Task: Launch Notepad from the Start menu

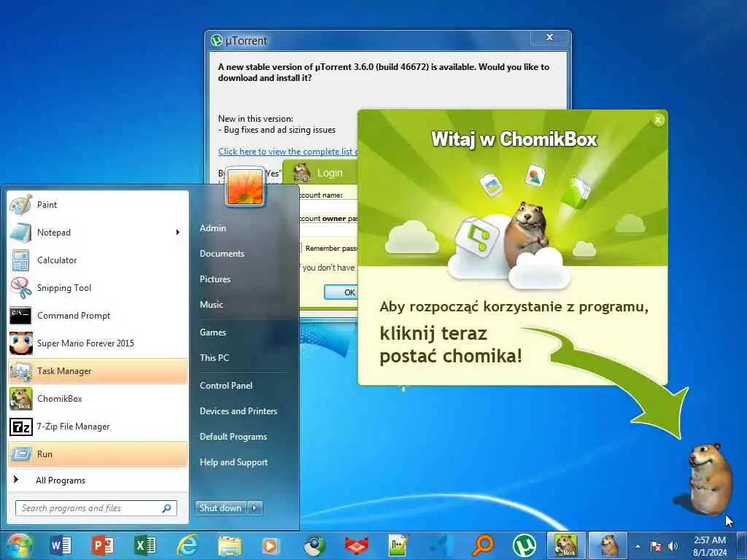Action: coord(98,233)
